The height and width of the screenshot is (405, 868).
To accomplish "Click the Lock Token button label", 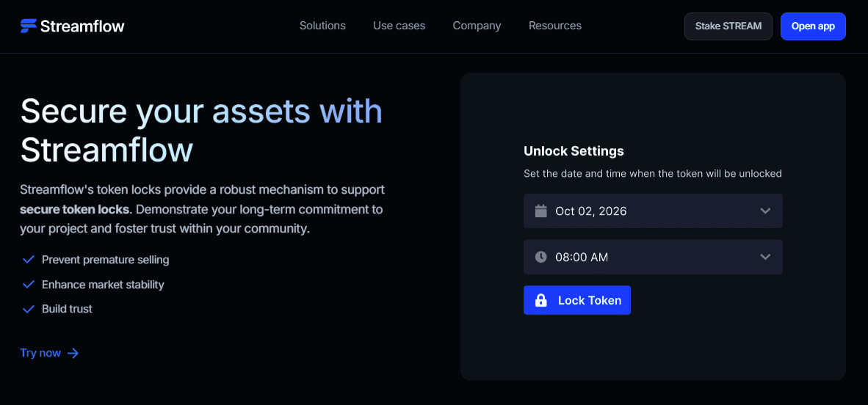I will [x=590, y=300].
